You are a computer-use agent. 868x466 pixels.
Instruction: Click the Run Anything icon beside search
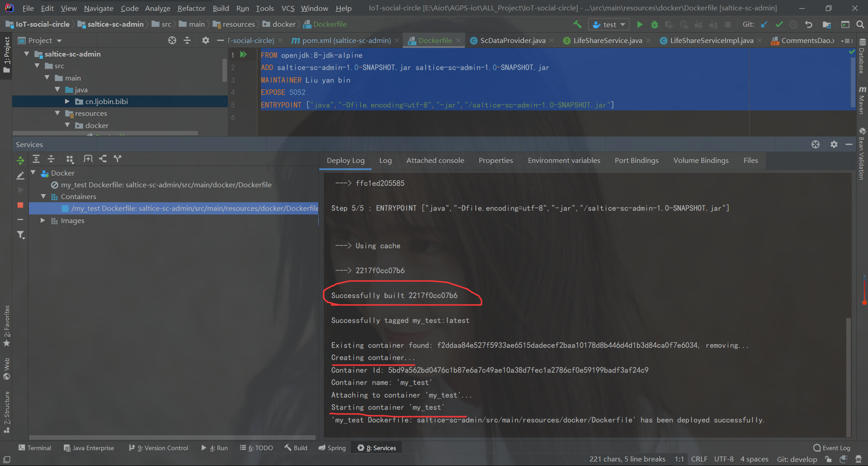click(x=845, y=24)
